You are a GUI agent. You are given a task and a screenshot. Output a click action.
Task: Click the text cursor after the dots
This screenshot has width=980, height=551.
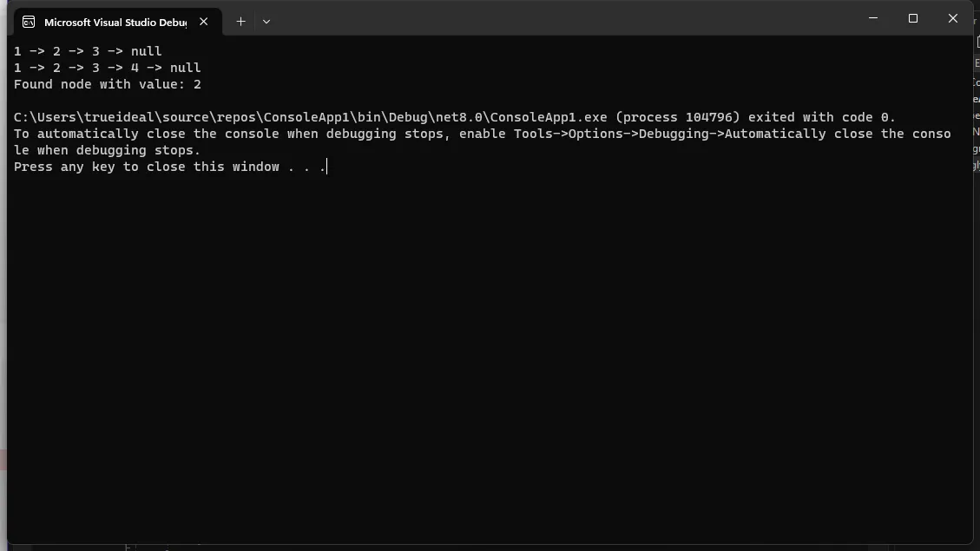tap(327, 167)
